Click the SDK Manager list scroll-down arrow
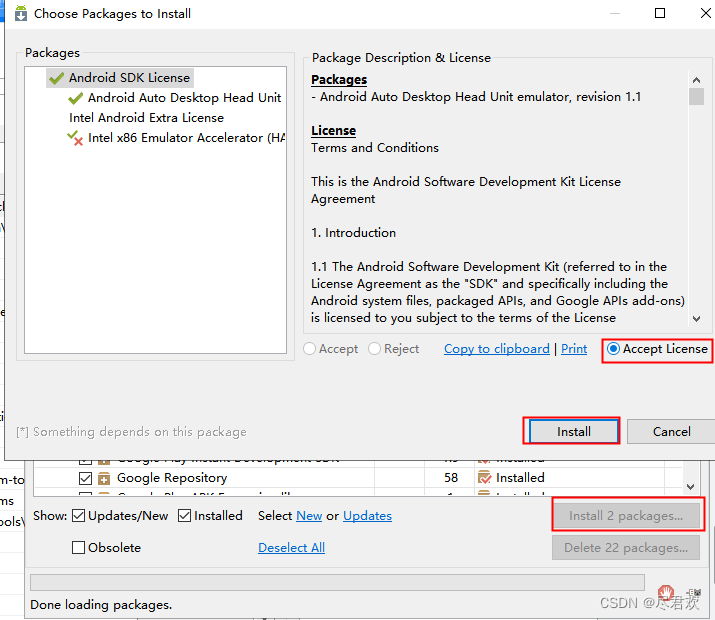Screen dimensions: 715x620 (x=690, y=487)
